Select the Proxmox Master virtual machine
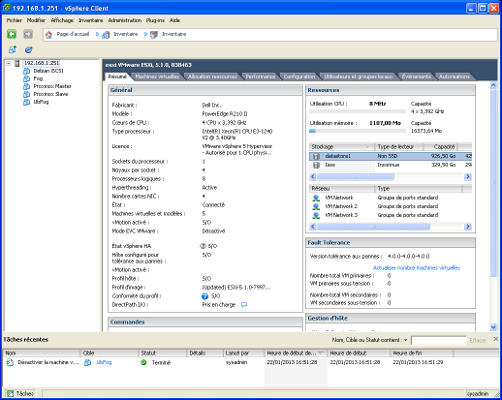 coord(52,86)
